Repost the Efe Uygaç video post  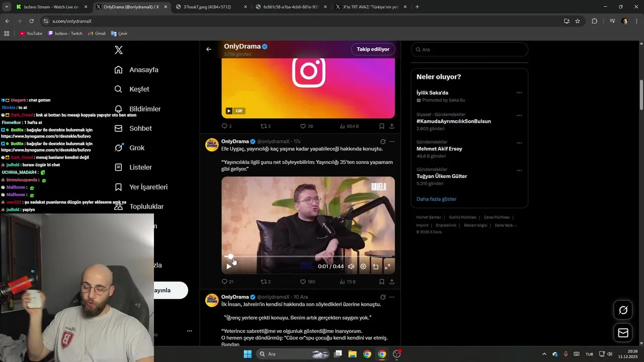tap(265, 282)
